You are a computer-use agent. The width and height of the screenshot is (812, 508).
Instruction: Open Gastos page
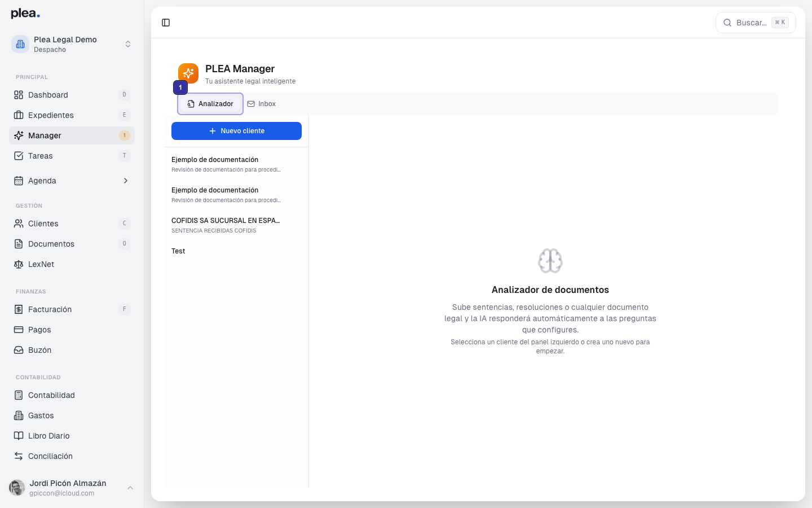pyautogui.click(x=72, y=415)
